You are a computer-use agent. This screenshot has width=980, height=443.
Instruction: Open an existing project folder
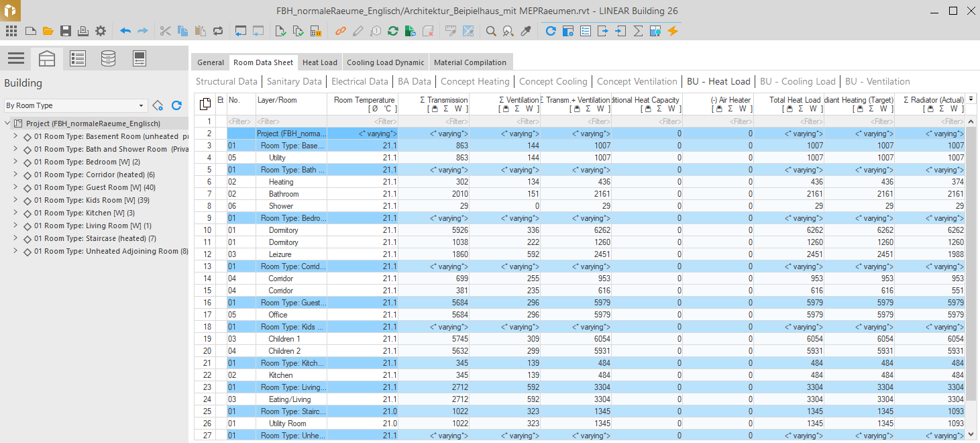[x=48, y=31]
